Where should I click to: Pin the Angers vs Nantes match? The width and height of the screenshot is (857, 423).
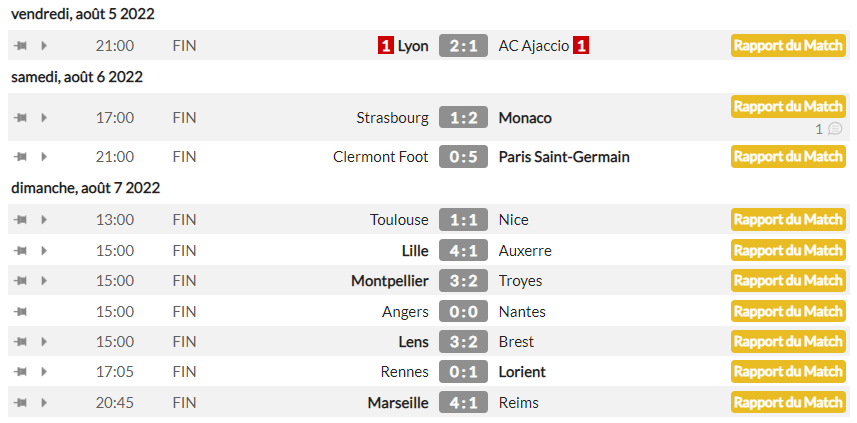click(20, 312)
